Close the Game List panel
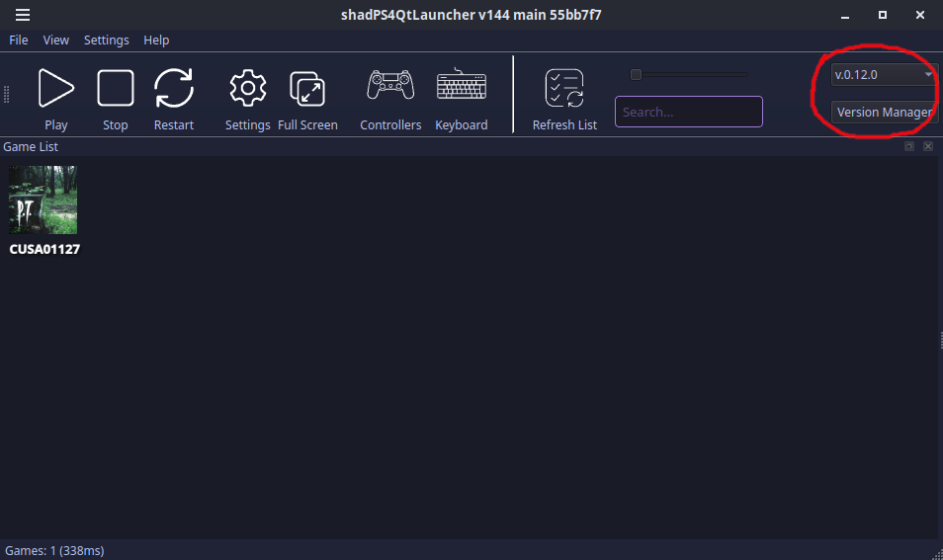Image resolution: width=943 pixels, height=560 pixels. 928,146
